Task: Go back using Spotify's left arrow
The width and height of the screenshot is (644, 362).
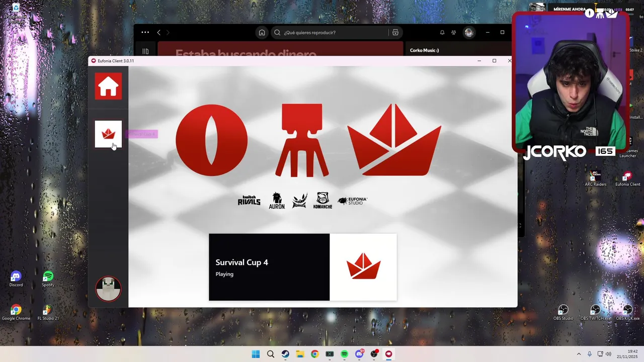Action: coord(158,32)
